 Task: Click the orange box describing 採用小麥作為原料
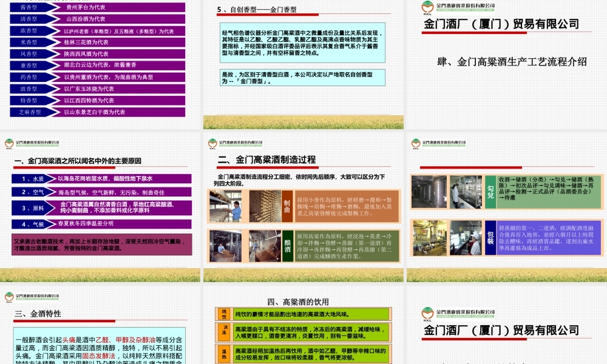pyautogui.click(x=347, y=206)
